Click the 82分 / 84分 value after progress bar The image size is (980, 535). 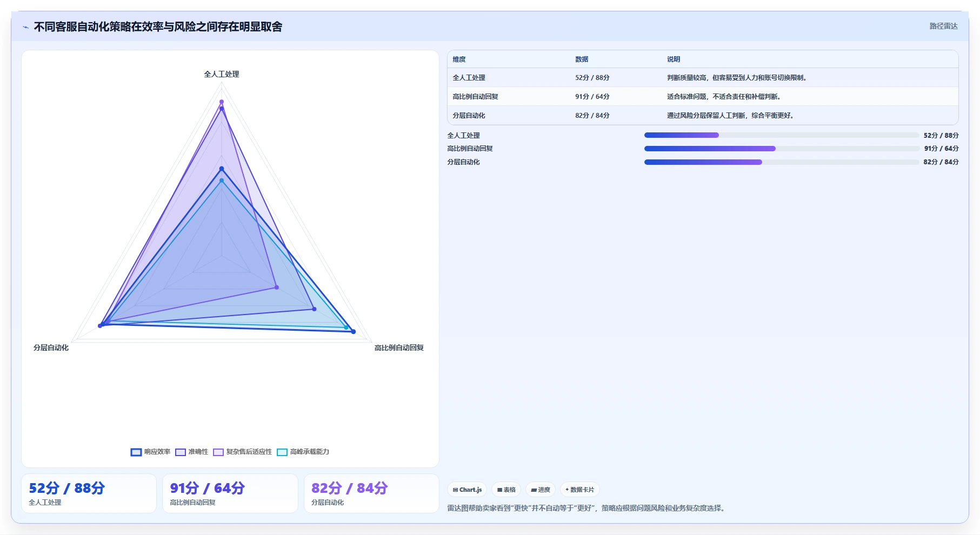coord(941,162)
